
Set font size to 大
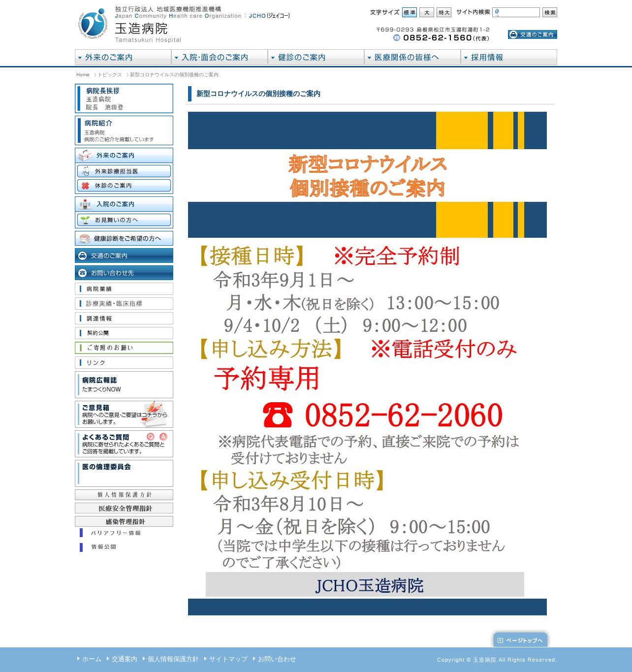427,12
